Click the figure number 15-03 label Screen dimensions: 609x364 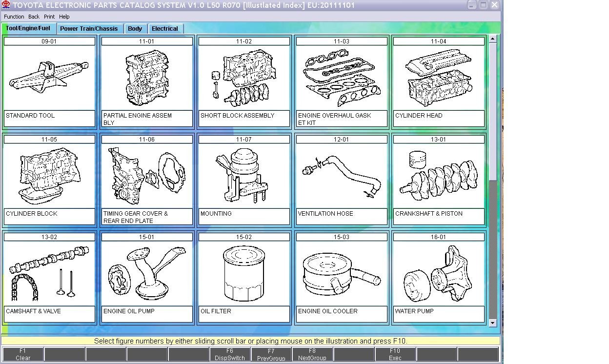pos(342,237)
